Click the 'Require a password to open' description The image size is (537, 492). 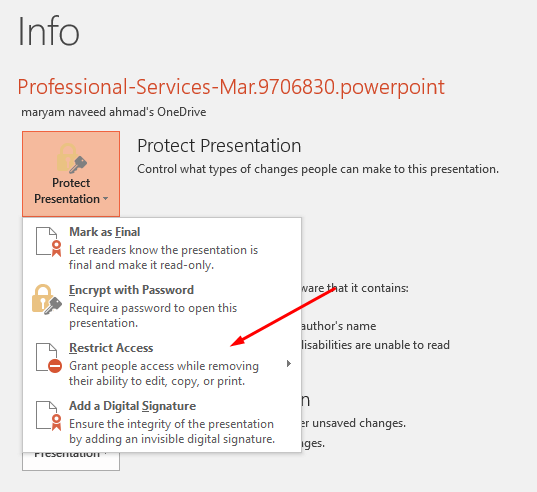153,315
